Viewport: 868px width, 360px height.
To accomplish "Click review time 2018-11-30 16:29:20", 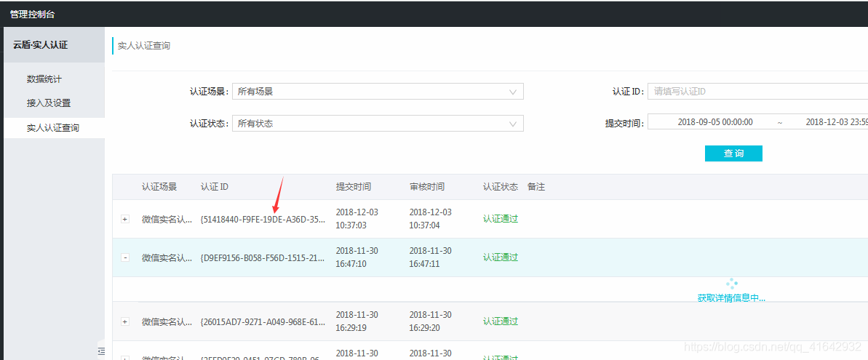I will coord(430,321).
